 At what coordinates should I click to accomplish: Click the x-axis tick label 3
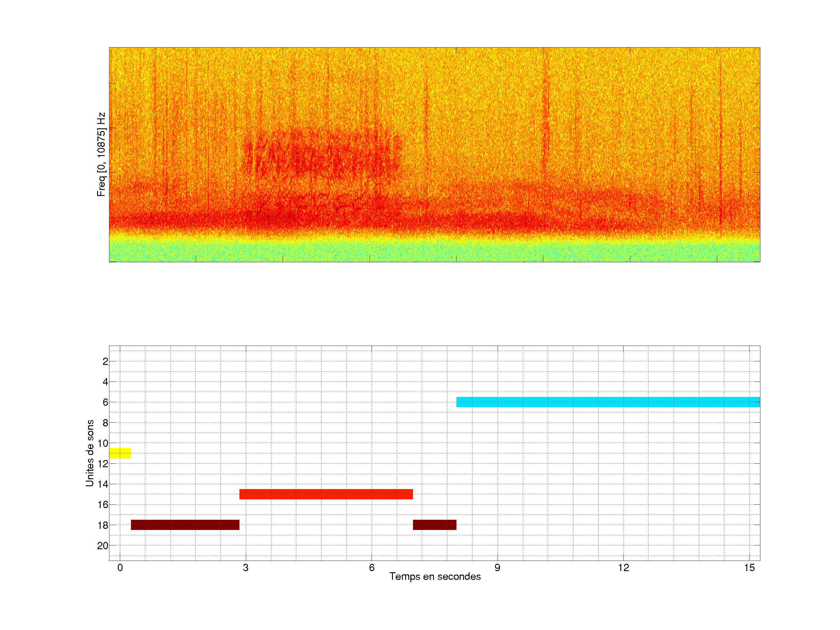[246, 568]
